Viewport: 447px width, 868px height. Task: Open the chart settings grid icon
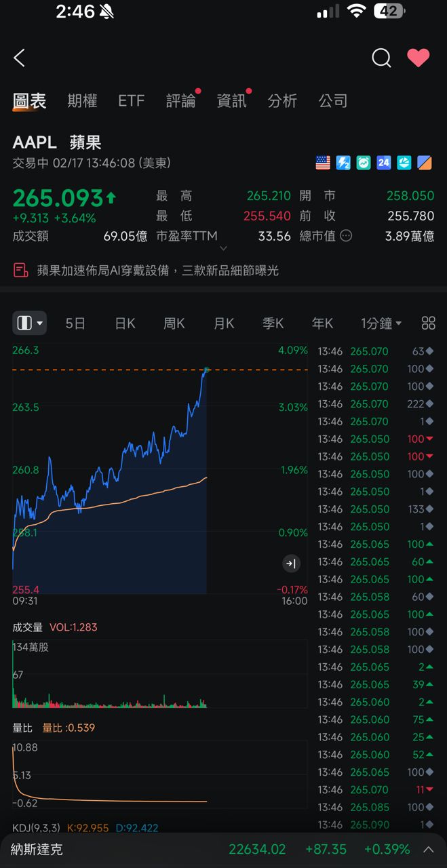428,323
